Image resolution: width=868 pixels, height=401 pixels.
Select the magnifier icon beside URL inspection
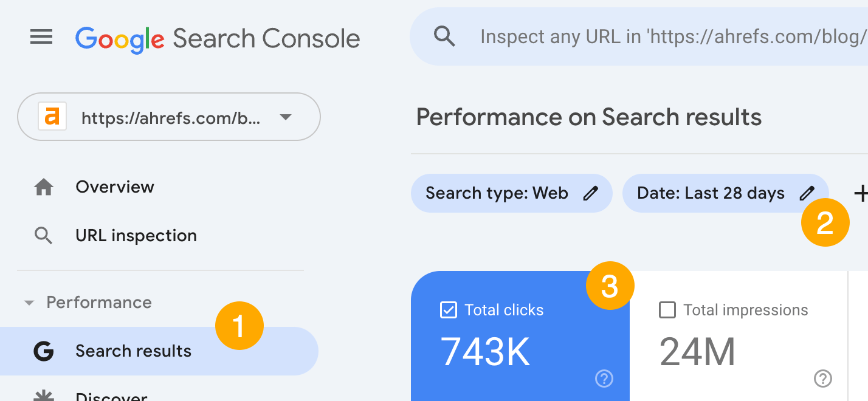[x=44, y=235]
